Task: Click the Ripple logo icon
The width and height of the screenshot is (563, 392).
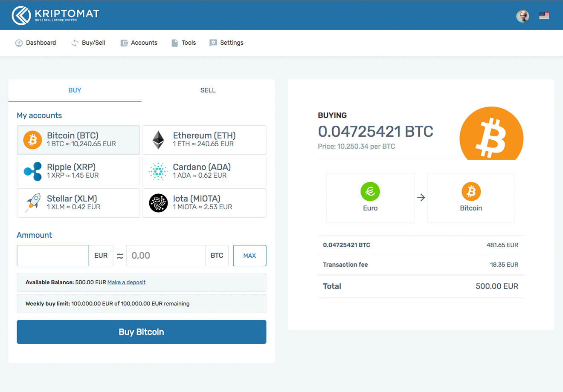Action: coord(32,171)
